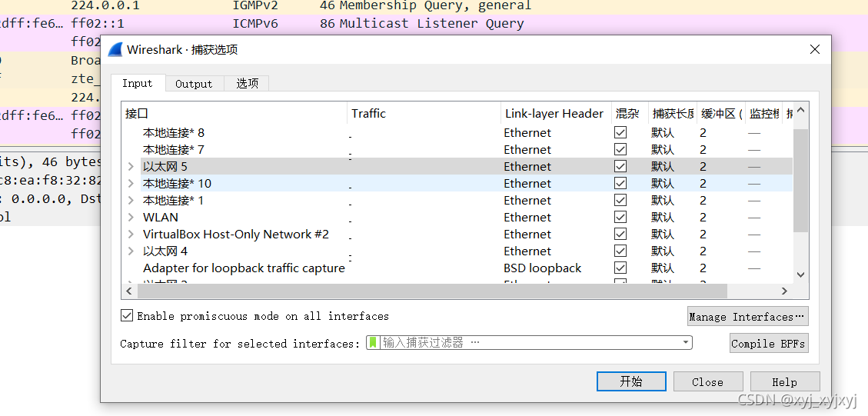Click buffer value 2 for 以太网 4
Screen dimensions: 868x416
(x=703, y=251)
